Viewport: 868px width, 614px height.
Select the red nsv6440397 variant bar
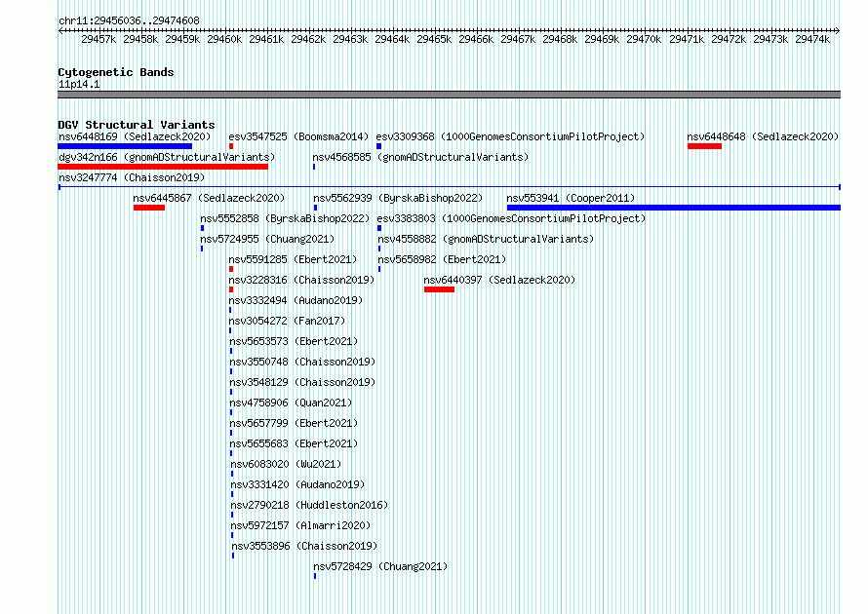coord(440,289)
